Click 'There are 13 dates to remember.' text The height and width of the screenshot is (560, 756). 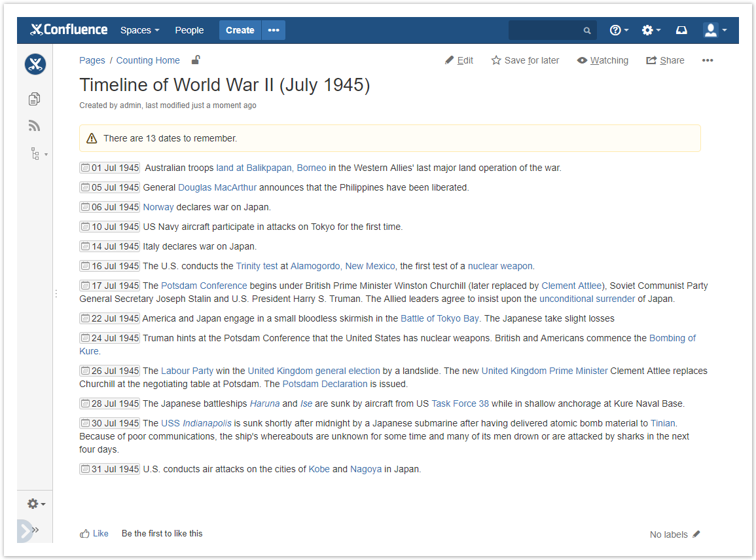[x=170, y=138]
